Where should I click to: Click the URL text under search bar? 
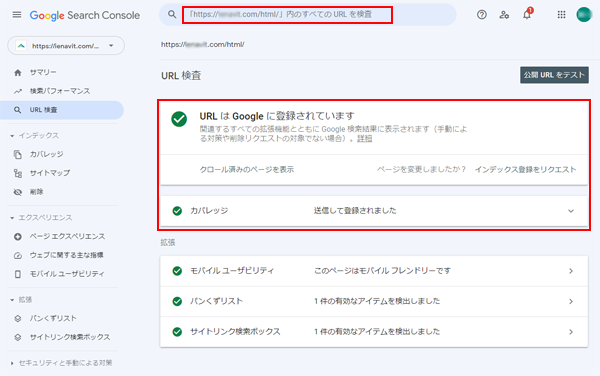click(x=202, y=44)
